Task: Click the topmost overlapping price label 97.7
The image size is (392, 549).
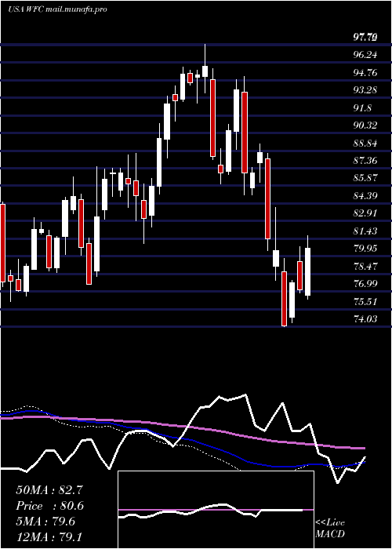Action: [365, 37]
